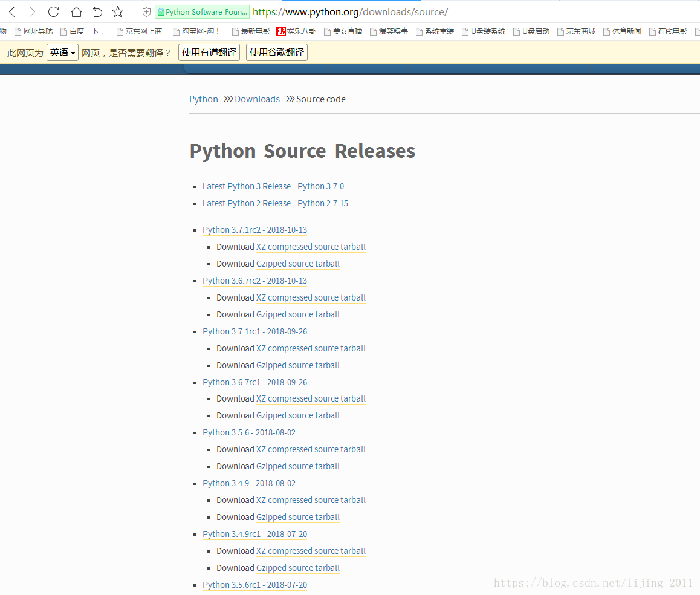The image size is (700, 595).
Task: Download Gzipped tarball for Python 3.7.1rc2
Action: pos(298,264)
